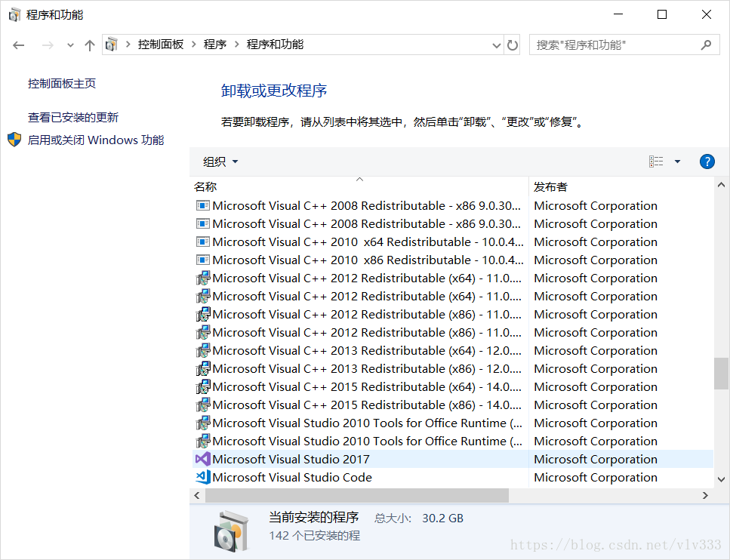This screenshot has height=560, width=730.
Task: Select first Visual C++ 2012 (x86) icon
Action: pos(203,315)
